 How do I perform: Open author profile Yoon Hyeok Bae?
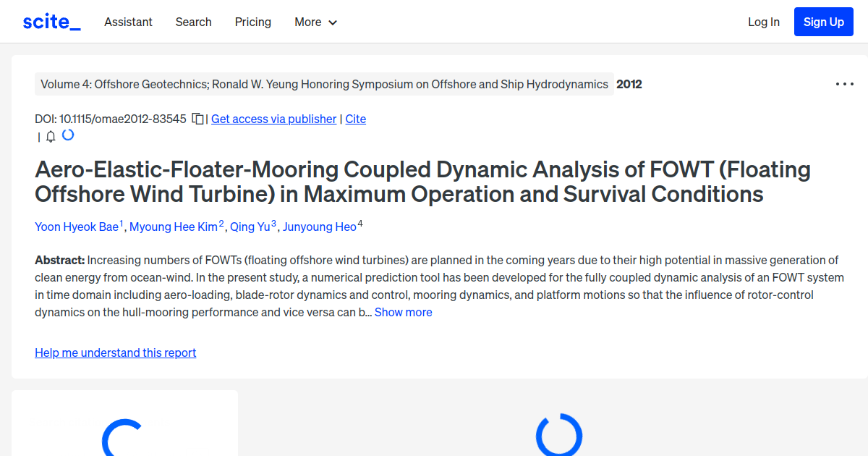pyautogui.click(x=77, y=227)
